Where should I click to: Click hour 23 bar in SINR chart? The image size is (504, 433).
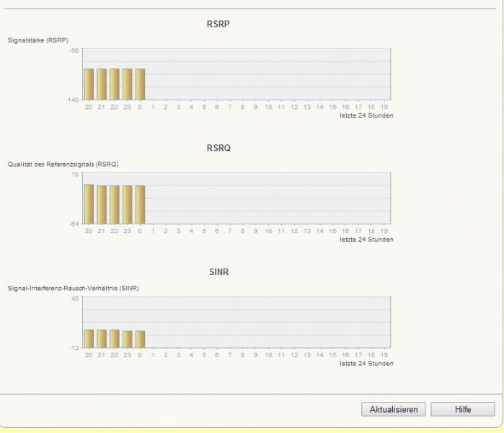click(128, 339)
